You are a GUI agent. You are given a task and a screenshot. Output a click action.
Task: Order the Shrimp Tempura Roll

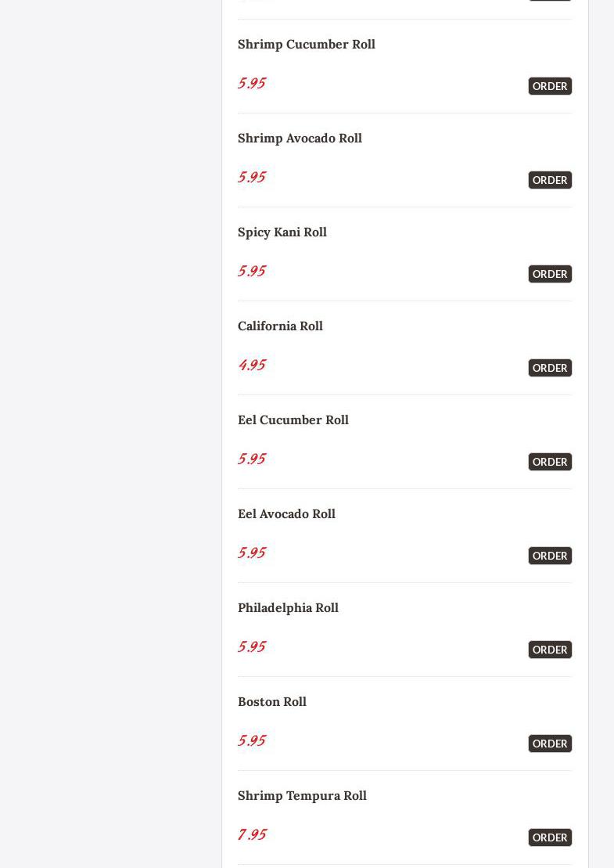[x=550, y=837]
